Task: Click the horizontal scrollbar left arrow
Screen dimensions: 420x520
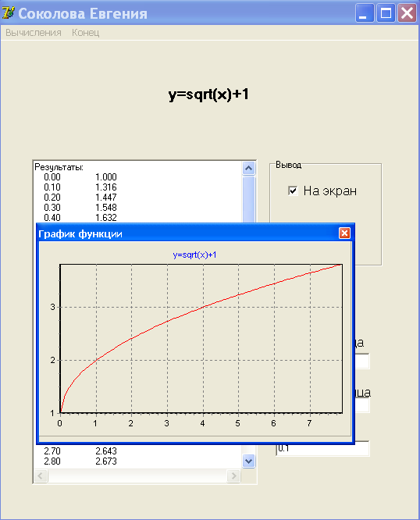Action: tap(41, 476)
